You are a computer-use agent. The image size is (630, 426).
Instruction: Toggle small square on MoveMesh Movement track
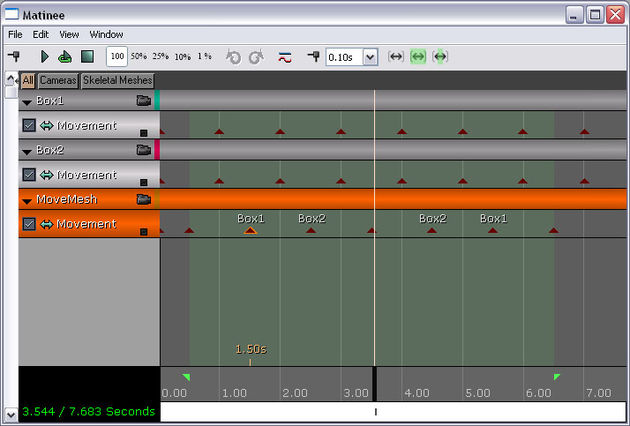pos(143,232)
